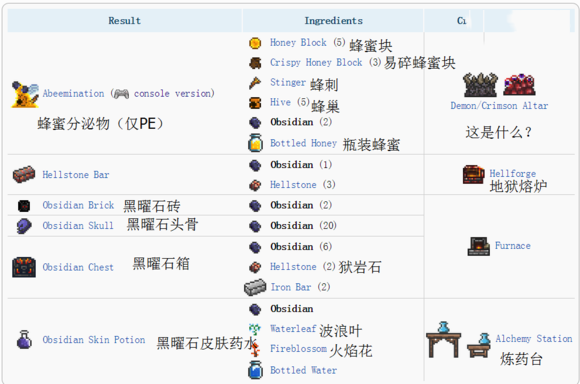Screen dimensions: 580x384
Task: Click the Honey Block icon
Action: click(255, 43)
